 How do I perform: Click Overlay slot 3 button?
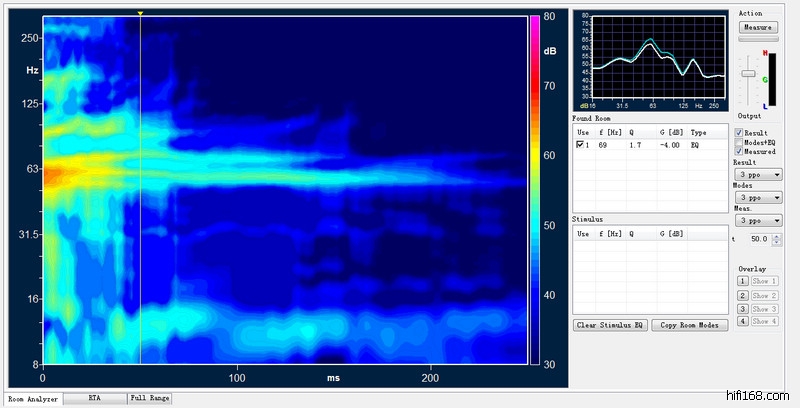[743, 308]
